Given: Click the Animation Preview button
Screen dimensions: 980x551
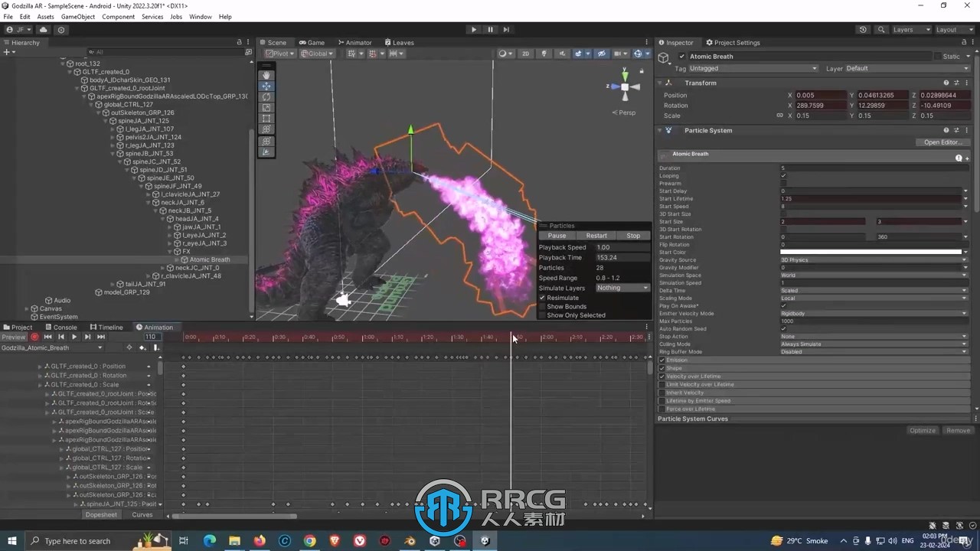Looking at the screenshot, I should (x=13, y=337).
